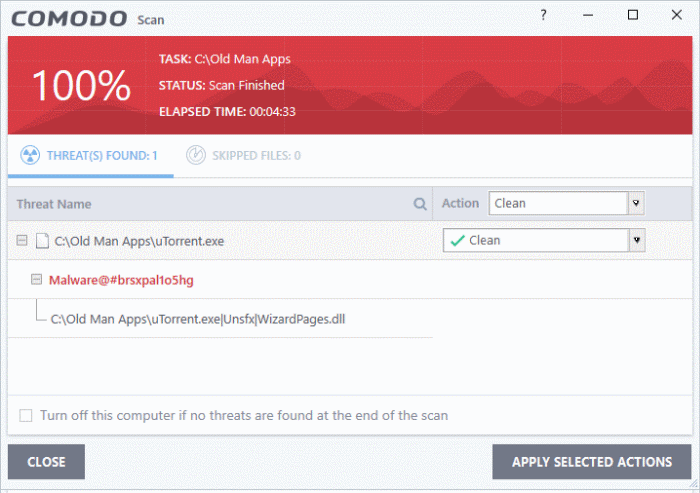Viewport: 700px width, 493px height.
Task: Click the help question mark icon
Action: tap(543, 15)
